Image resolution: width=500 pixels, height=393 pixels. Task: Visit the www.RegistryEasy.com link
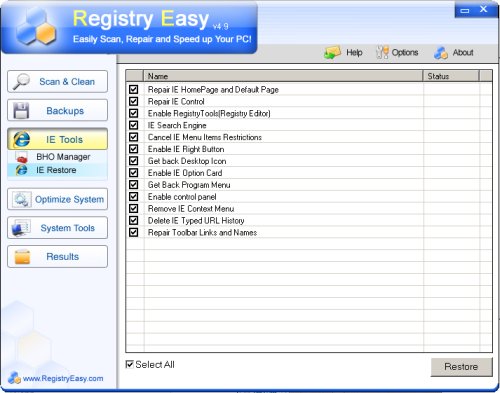click(x=63, y=378)
